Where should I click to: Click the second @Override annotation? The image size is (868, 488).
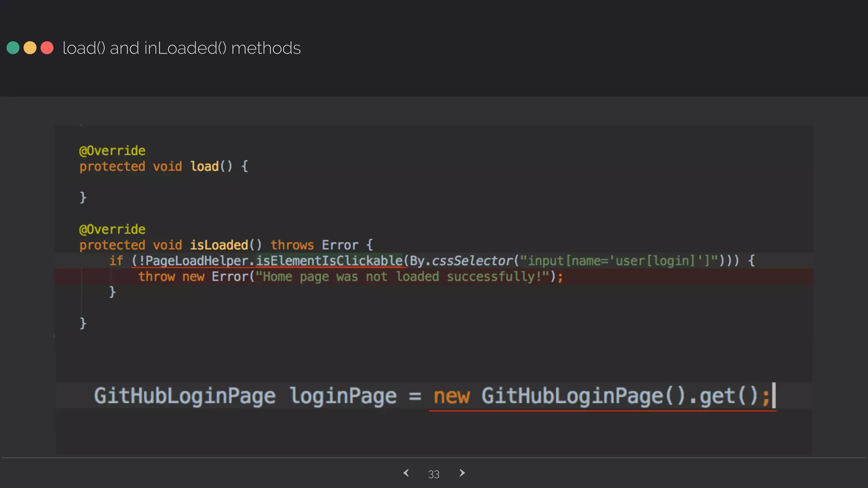(x=112, y=230)
